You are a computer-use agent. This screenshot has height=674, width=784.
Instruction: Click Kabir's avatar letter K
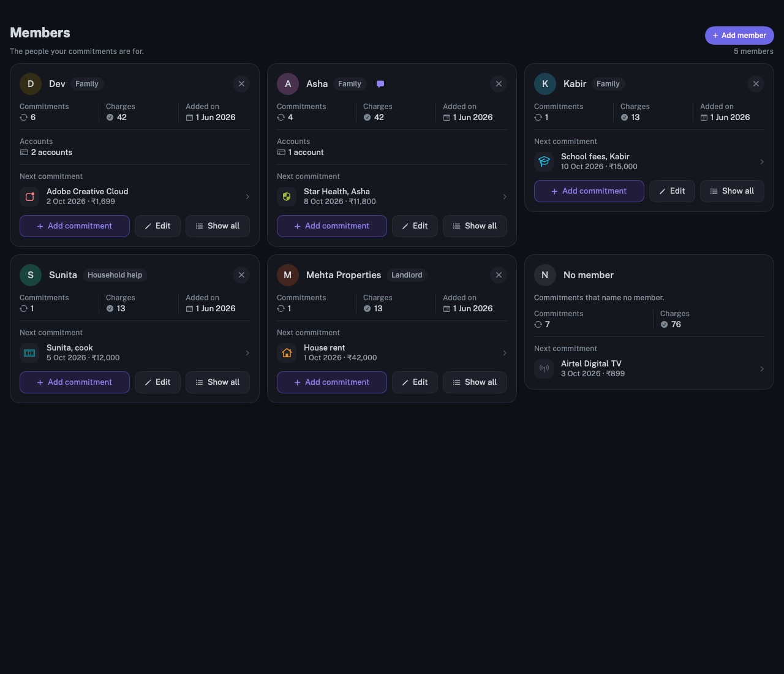click(x=545, y=84)
